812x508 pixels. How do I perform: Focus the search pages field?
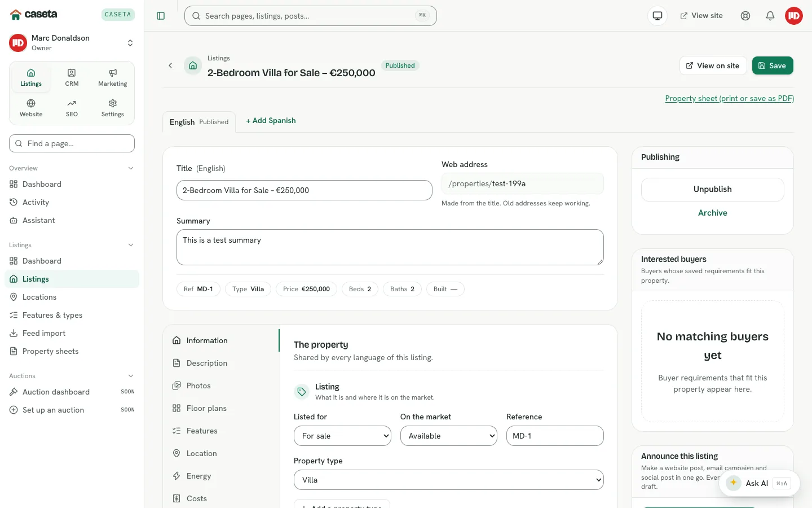pyautogui.click(x=311, y=16)
